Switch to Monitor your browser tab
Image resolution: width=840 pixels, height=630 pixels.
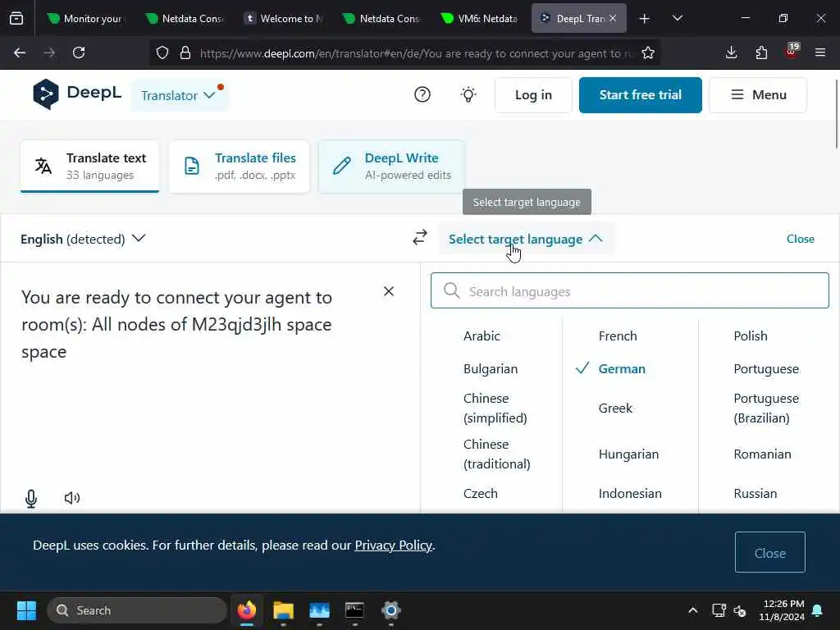click(84, 19)
